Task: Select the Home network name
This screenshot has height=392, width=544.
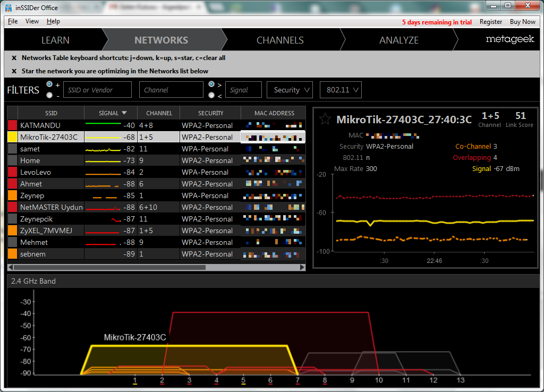Action: pyautogui.click(x=30, y=160)
